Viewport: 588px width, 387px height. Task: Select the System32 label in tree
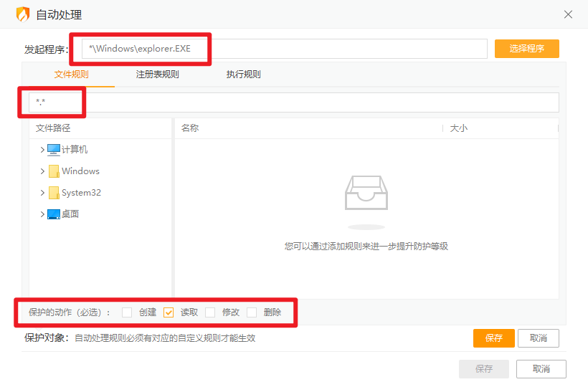pos(81,193)
